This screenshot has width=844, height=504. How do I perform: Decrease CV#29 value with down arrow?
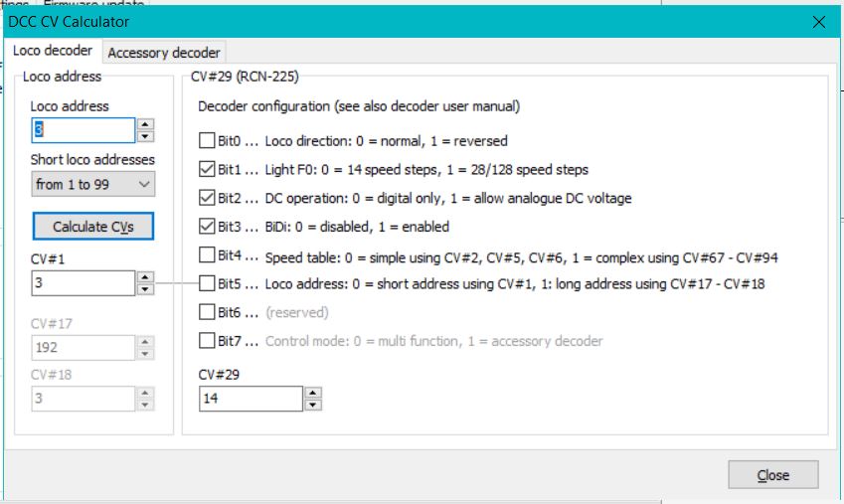(x=312, y=405)
